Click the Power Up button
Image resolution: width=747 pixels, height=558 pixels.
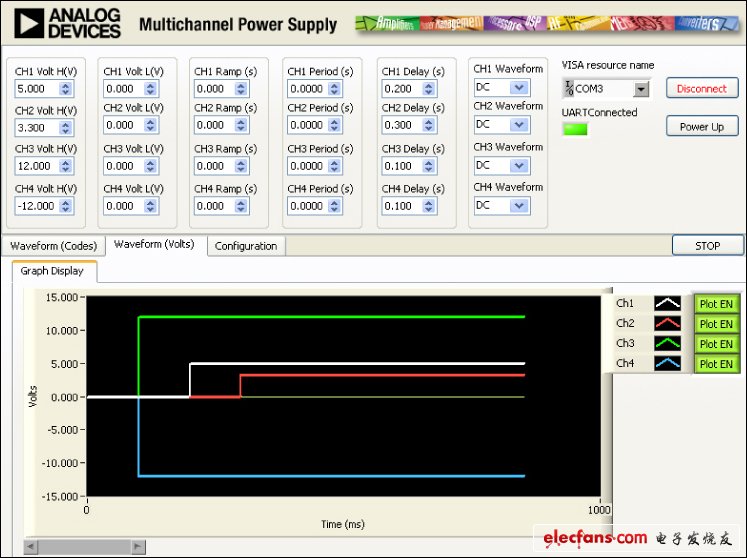click(x=701, y=127)
